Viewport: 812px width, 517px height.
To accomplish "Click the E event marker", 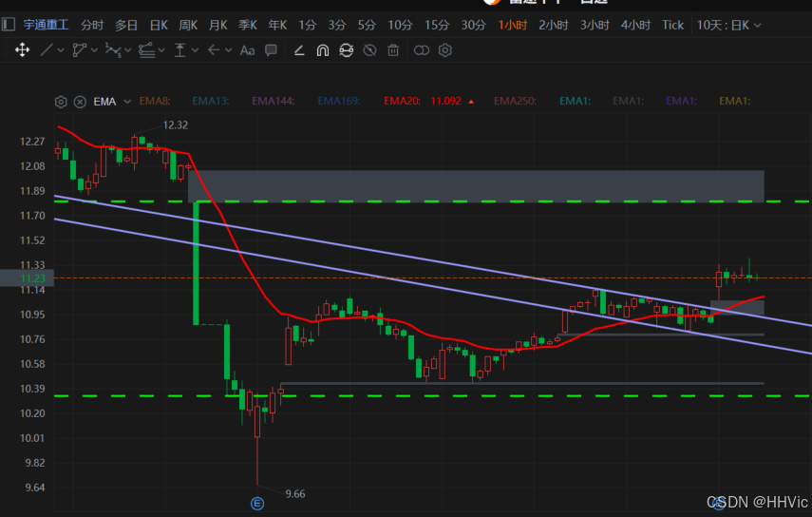I will coord(257,503).
